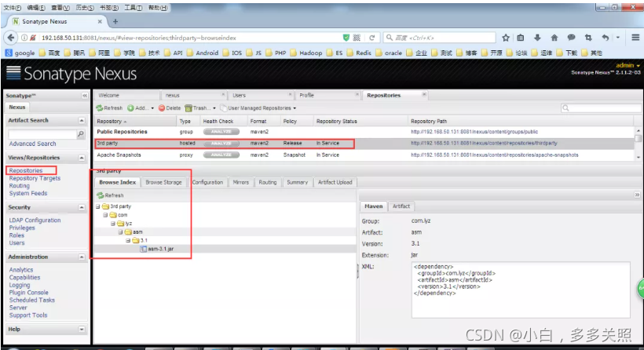
Task: Close the Profile tab
Action: (357, 94)
